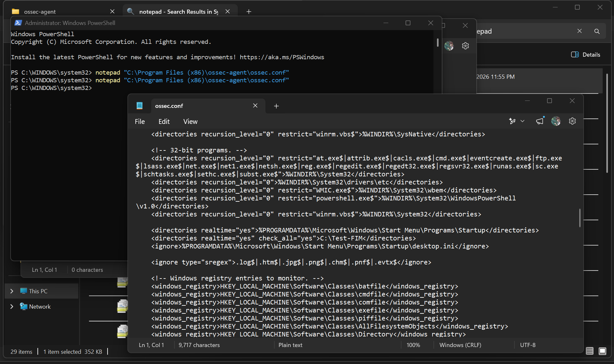
Task: Click the folder icon in ossec-agent tab
Action: pyautogui.click(x=15, y=12)
